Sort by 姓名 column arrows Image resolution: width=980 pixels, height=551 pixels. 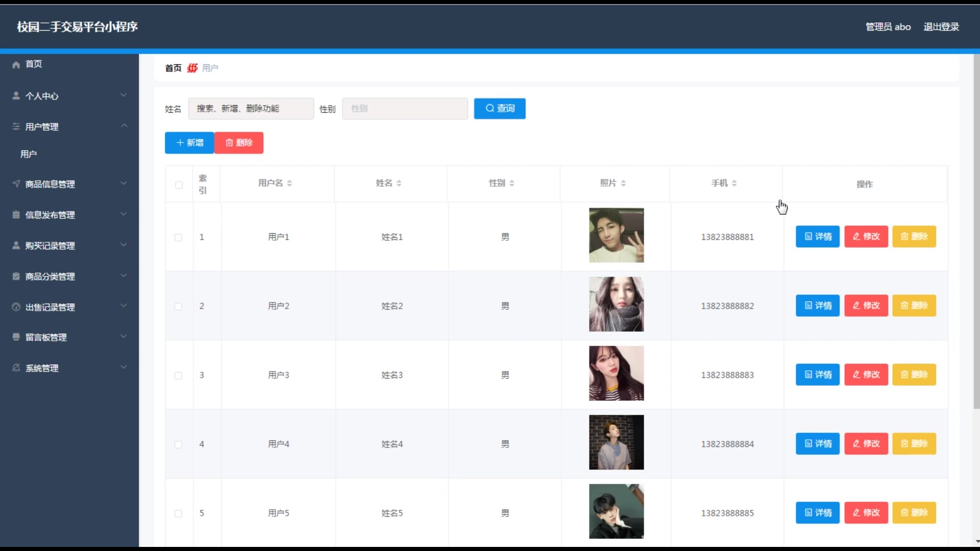click(x=399, y=183)
